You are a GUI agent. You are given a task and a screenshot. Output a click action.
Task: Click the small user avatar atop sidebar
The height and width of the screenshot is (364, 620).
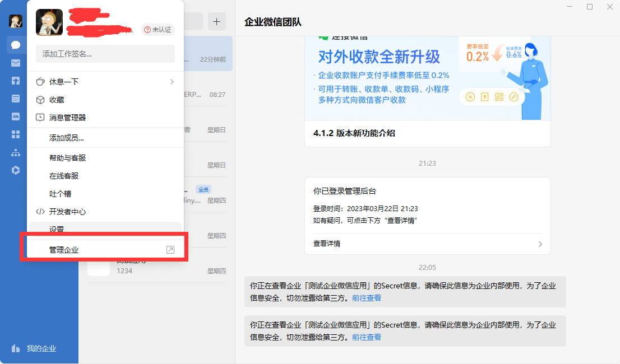pyautogui.click(x=16, y=21)
